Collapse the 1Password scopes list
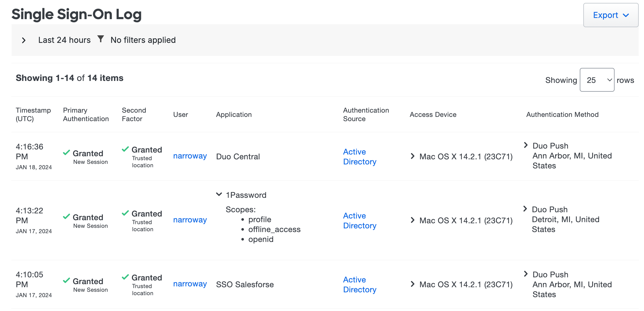 219,194
